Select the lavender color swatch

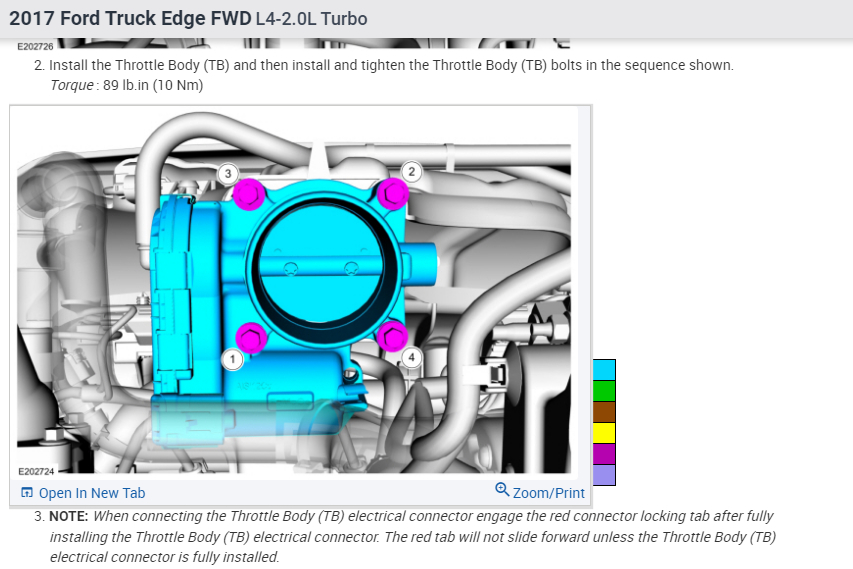604,475
